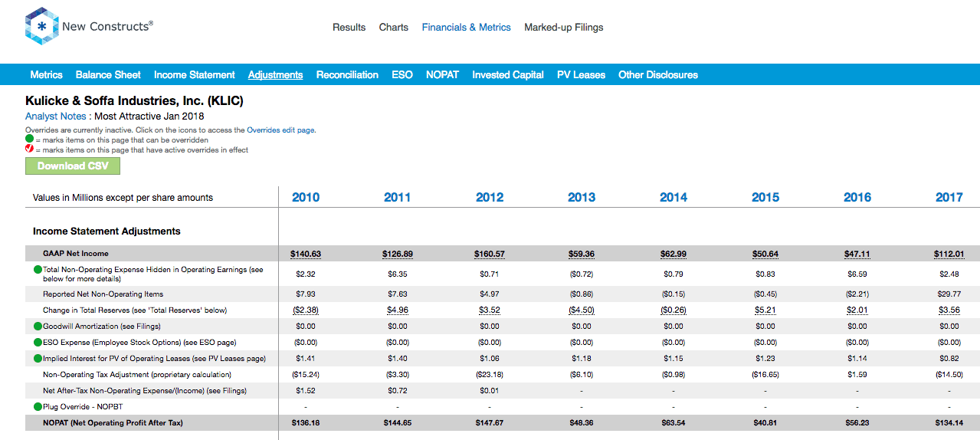
Task: Click the 2011 year column header
Action: tap(398, 197)
